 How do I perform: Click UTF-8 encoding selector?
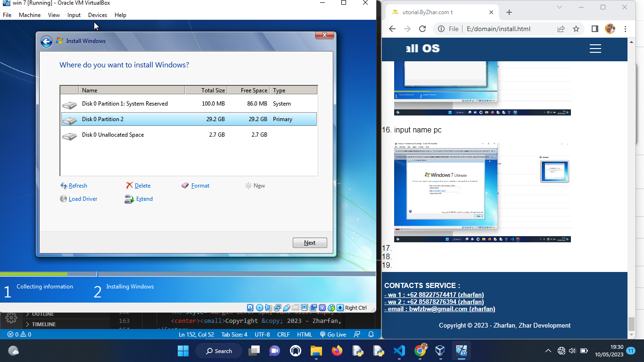click(262, 335)
